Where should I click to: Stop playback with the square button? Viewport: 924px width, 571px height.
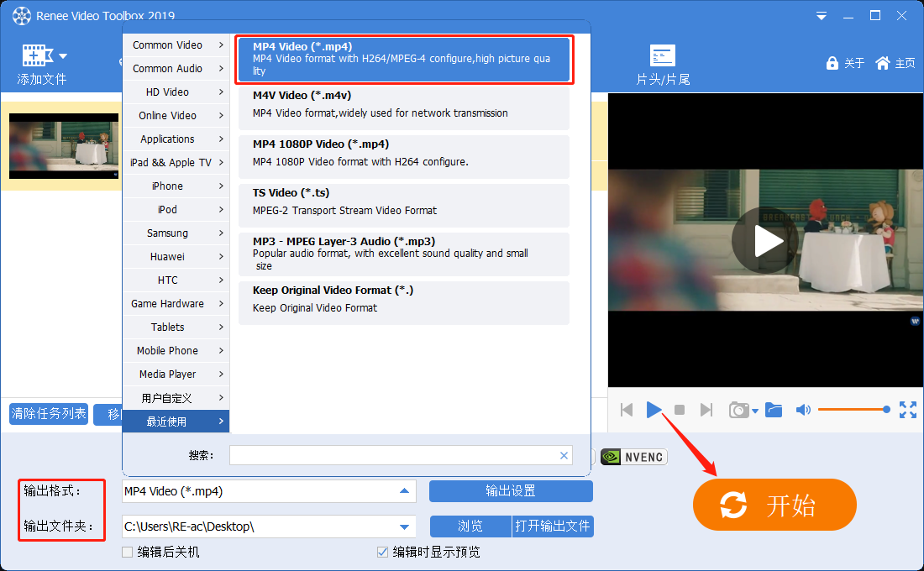pos(680,410)
